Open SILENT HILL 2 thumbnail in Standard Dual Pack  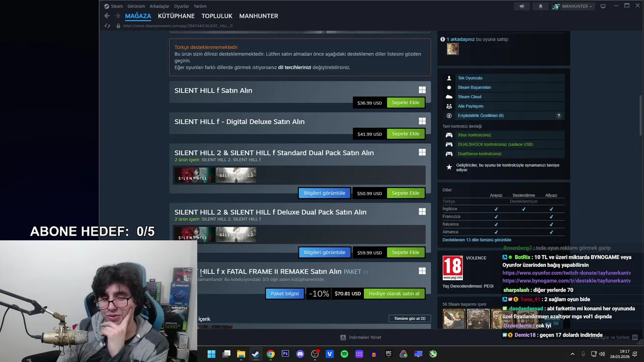236,175
